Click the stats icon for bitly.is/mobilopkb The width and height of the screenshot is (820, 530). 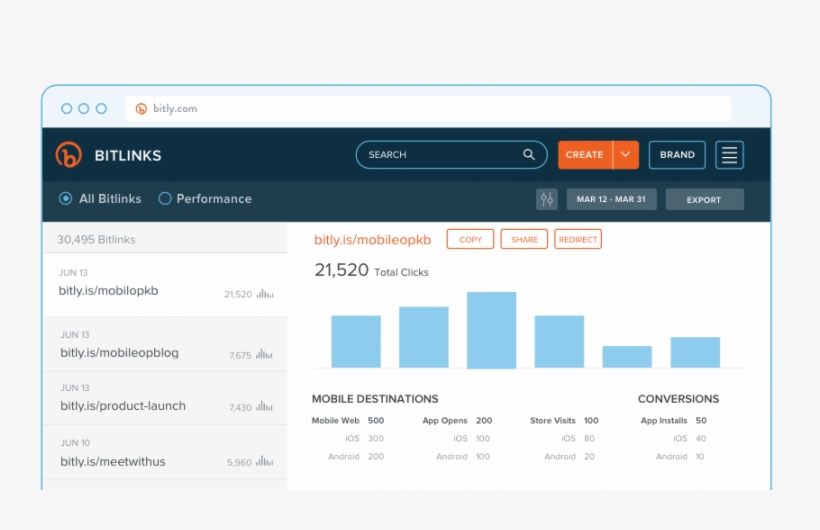coord(265,294)
